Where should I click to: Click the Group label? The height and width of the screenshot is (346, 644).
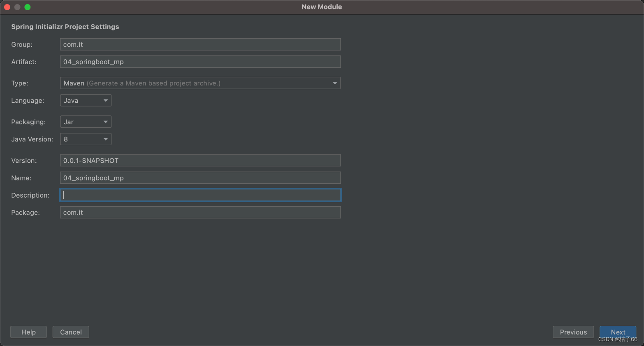point(22,44)
